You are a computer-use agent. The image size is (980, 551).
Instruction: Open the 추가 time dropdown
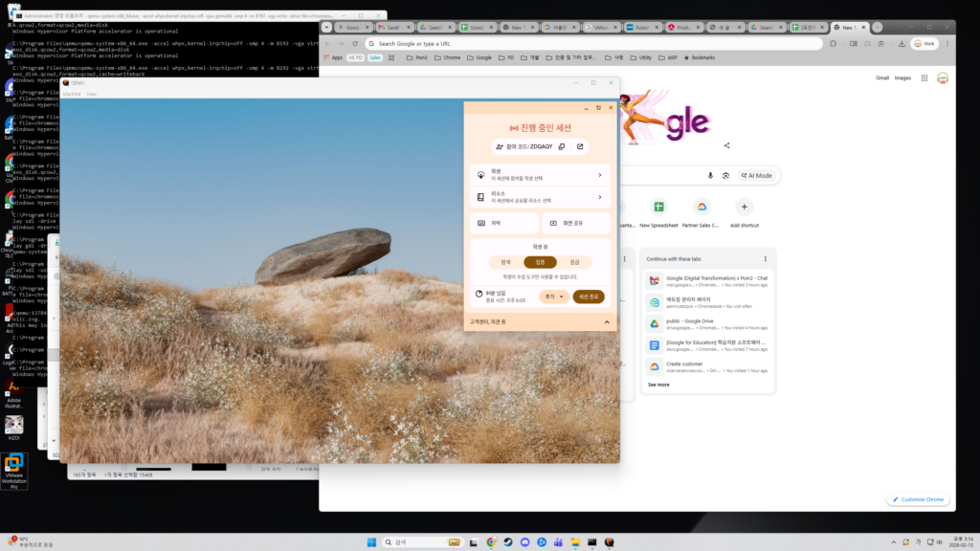coord(554,297)
